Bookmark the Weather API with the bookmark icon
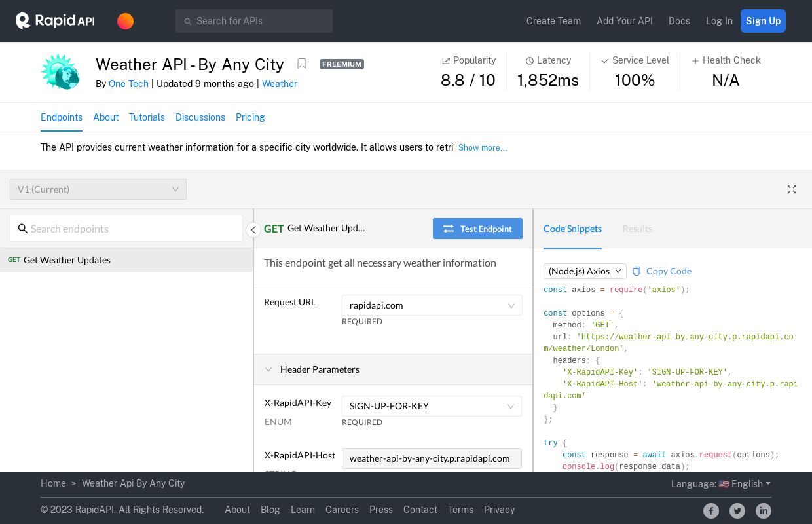The width and height of the screenshot is (812, 524). pos(302,64)
